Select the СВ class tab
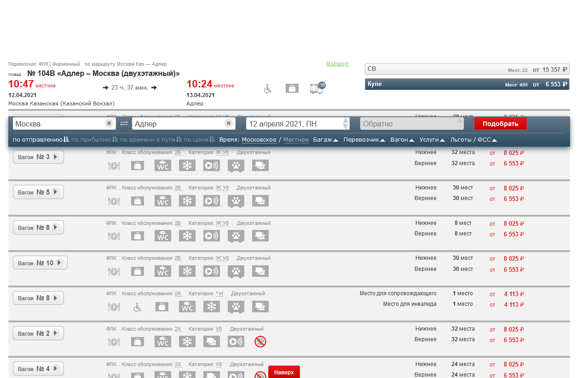 (467, 69)
